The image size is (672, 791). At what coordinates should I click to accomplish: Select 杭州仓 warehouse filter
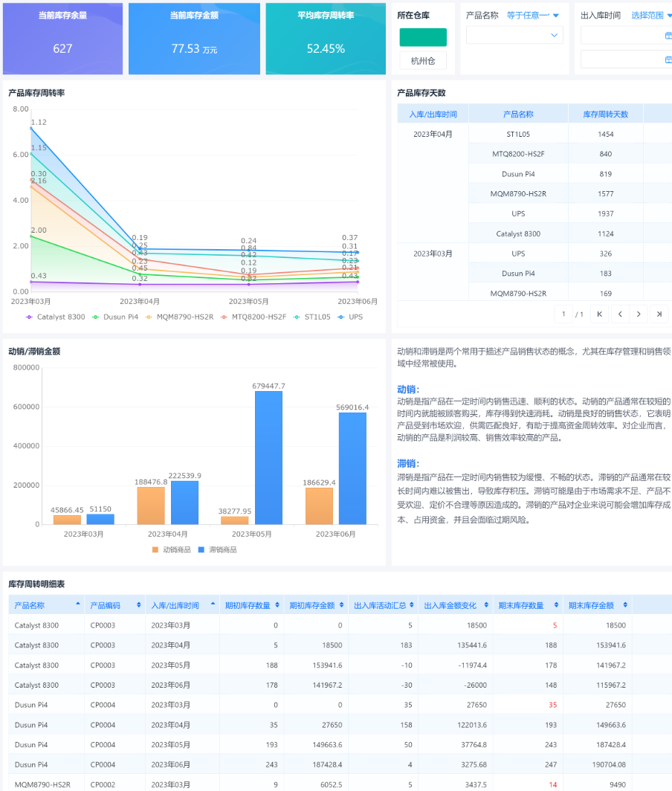click(423, 61)
